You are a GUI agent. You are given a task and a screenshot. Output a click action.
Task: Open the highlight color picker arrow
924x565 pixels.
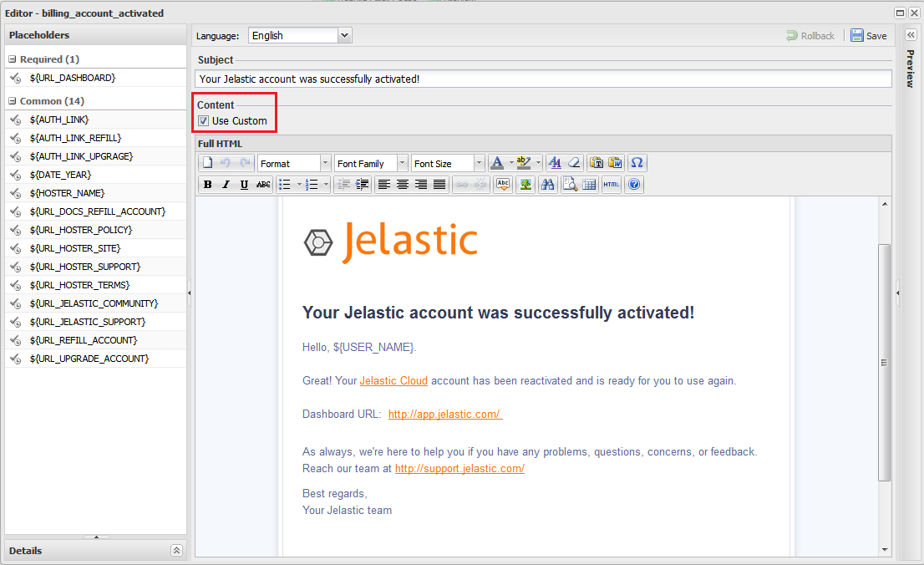[x=538, y=163]
